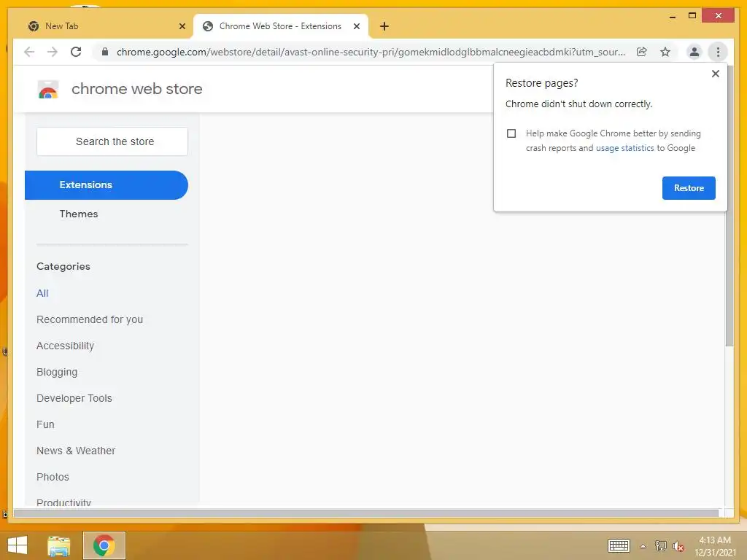Choose the Photos category

coord(53,477)
